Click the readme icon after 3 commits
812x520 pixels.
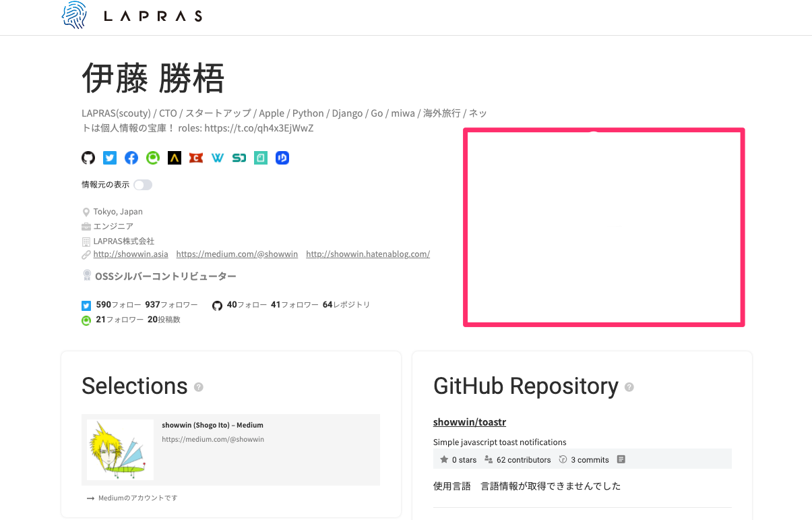click(x=621, y=459)
